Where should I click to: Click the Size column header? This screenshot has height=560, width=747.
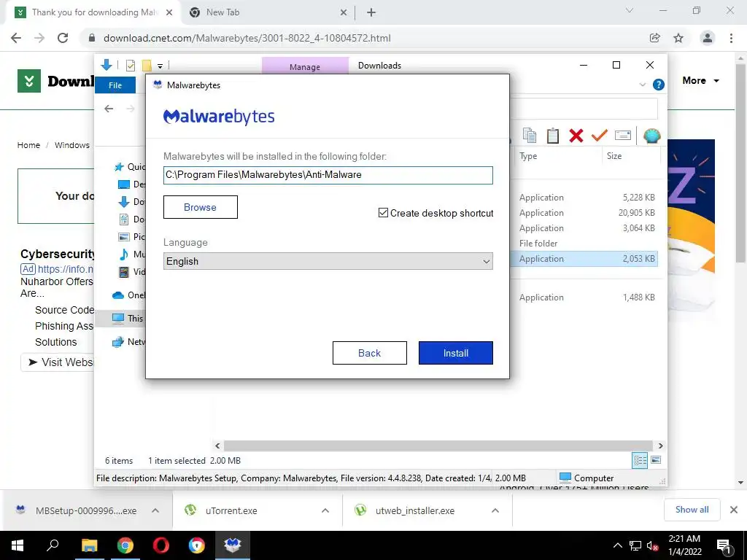[614, 156]
